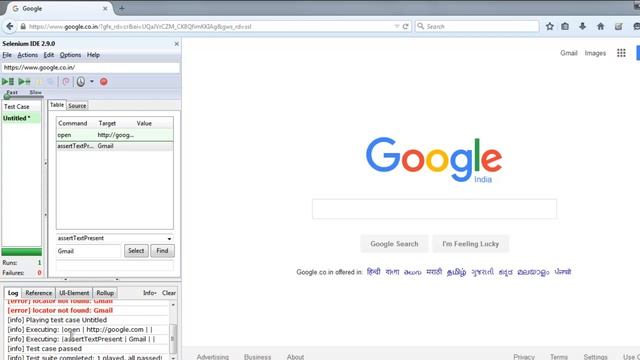Clear the log output

169,293
